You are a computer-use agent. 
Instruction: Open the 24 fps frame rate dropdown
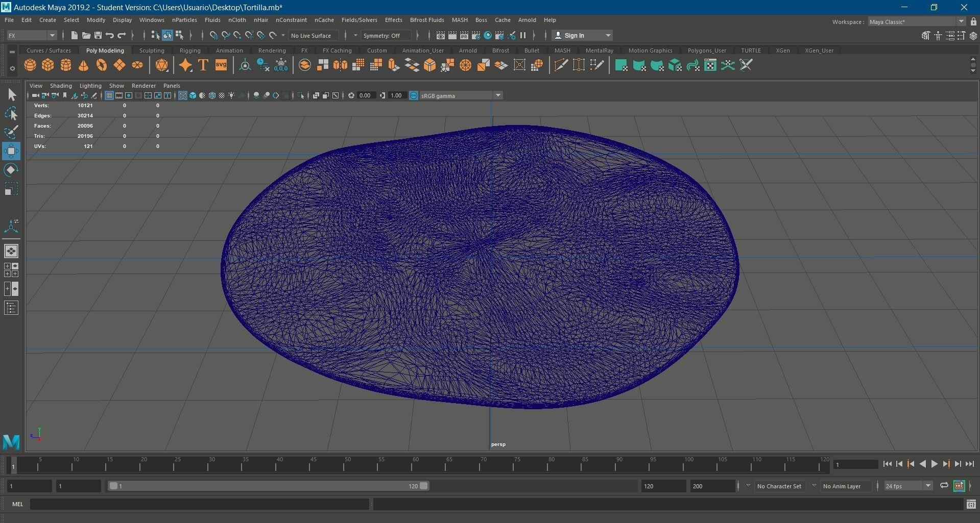[x=908, y=486]
